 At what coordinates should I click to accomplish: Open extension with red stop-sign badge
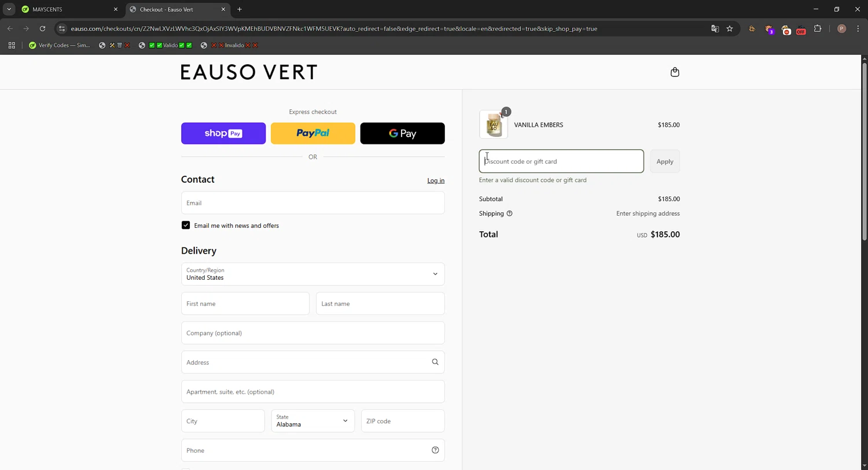(786, 29)
